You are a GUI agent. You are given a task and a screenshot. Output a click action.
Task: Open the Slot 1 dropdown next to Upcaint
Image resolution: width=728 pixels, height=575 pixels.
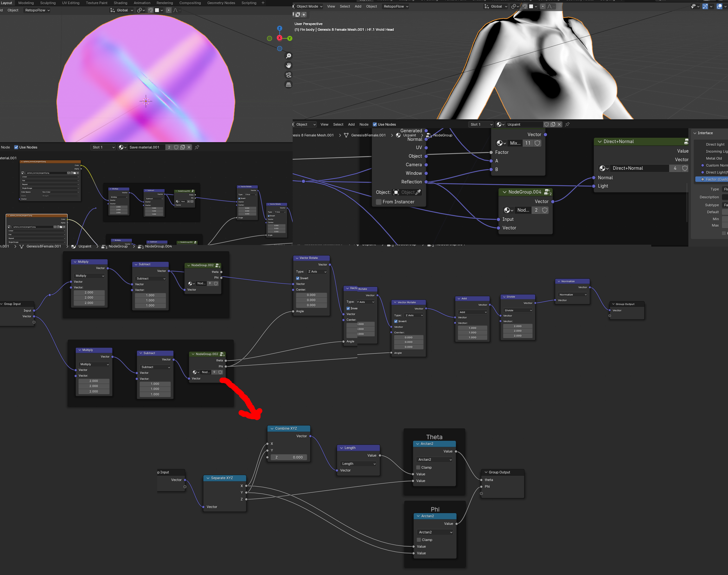[481, 124]
